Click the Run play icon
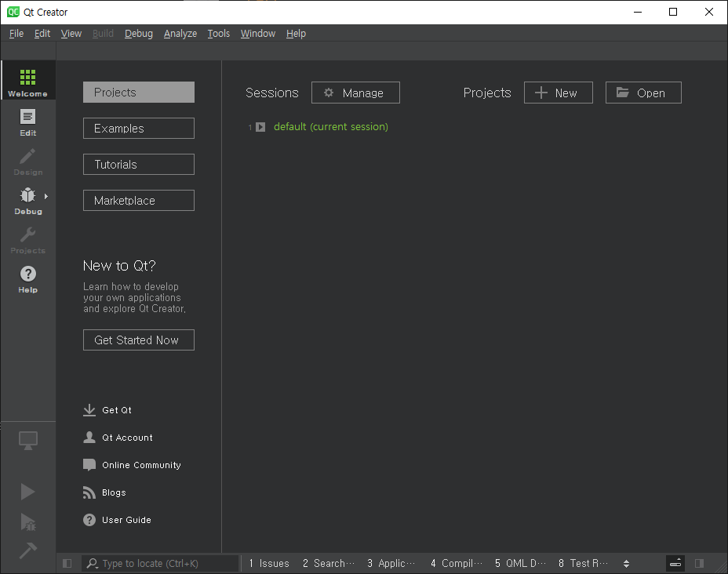728x574 pixels. pyautogui.click(x=28, y=492)
